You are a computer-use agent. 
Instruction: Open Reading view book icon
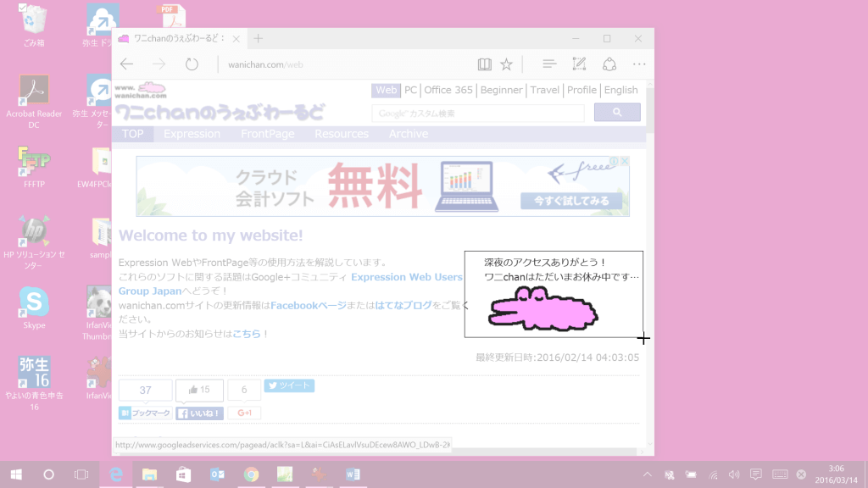484,64
